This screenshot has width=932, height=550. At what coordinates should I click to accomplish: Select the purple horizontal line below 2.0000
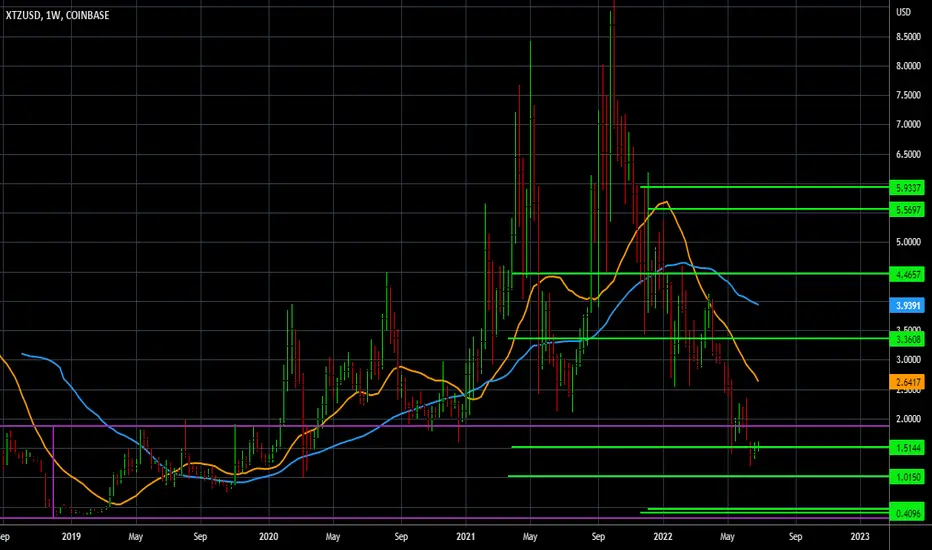(x=445, y=426)
